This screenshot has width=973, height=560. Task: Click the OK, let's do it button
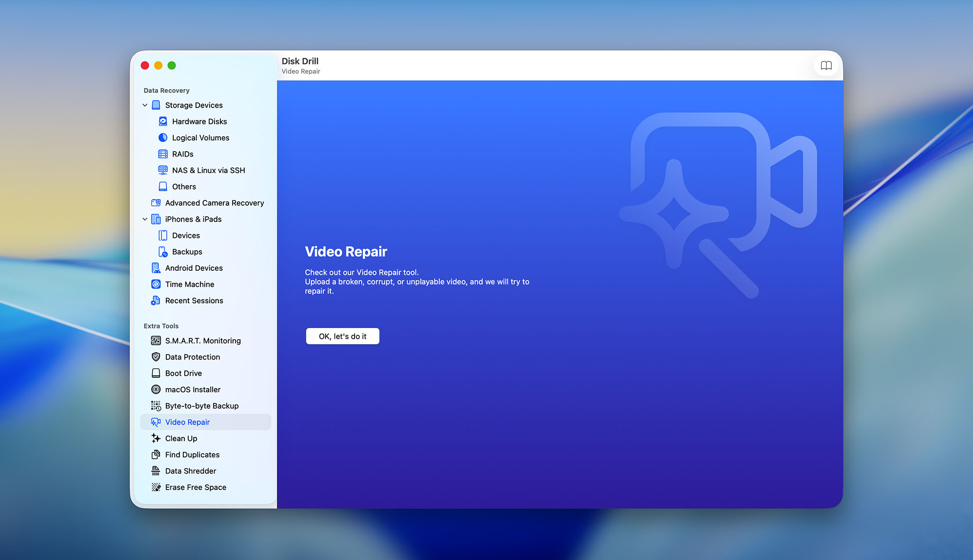(x=342, y=336)
